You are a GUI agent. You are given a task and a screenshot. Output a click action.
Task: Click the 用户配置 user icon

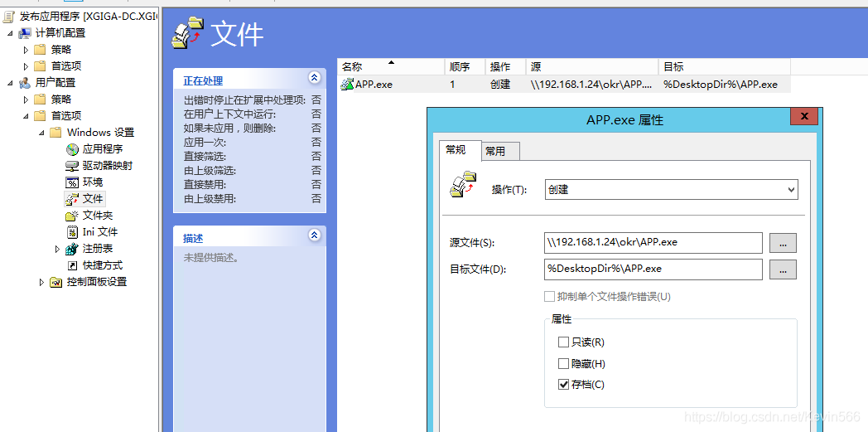pos(25,83)
